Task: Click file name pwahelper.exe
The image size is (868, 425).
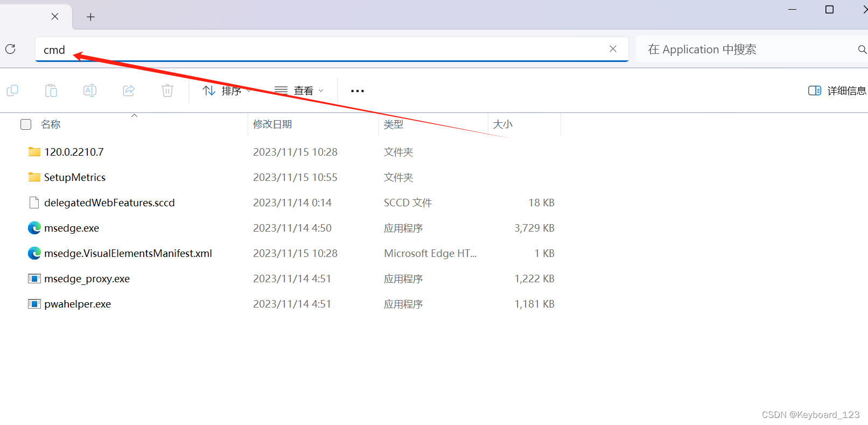Action: (78, 304)
